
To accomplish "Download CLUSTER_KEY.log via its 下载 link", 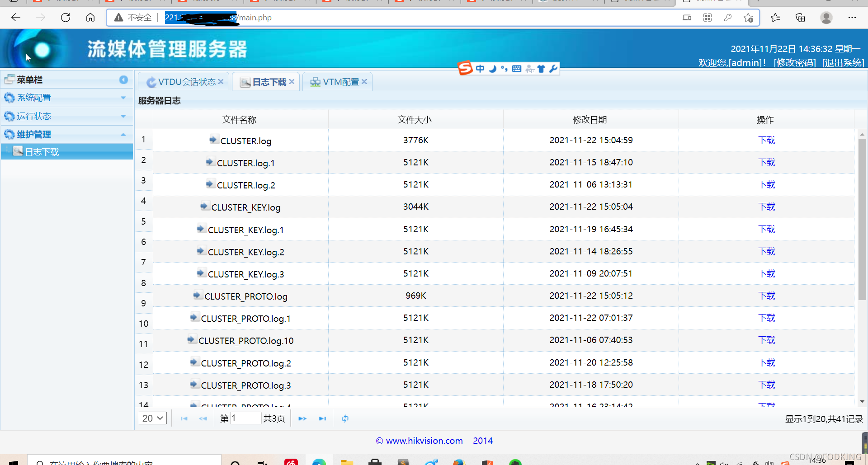I will tap(767, 207).
